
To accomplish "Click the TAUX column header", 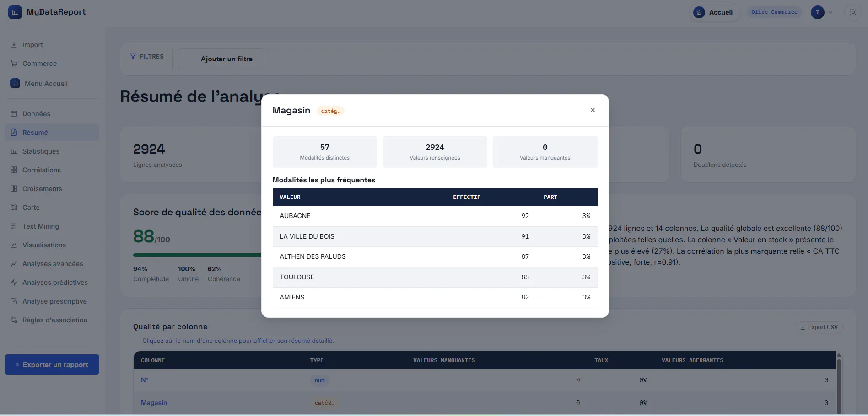I will (601, 360).
